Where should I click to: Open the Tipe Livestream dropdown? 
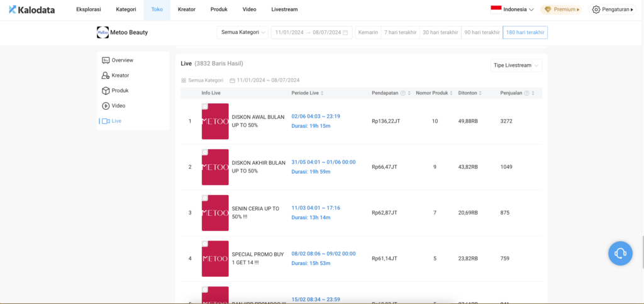516,65
